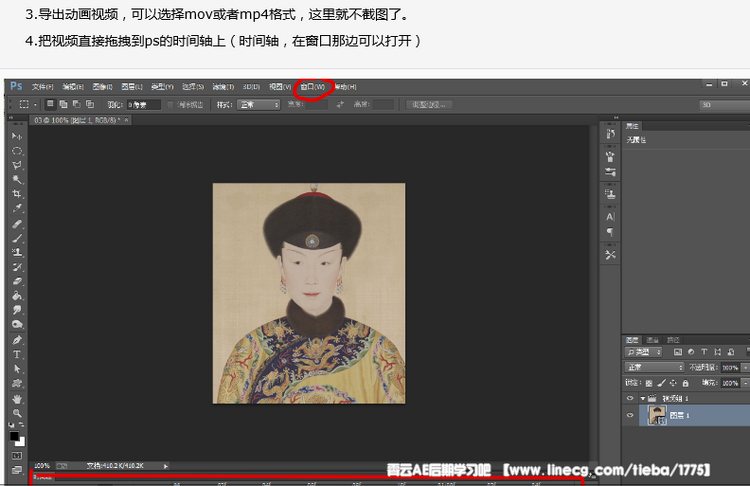This screenshot has height=486, width=750.
Task: Toggle the anti-alias checkbox
Action: pos(170,105)
